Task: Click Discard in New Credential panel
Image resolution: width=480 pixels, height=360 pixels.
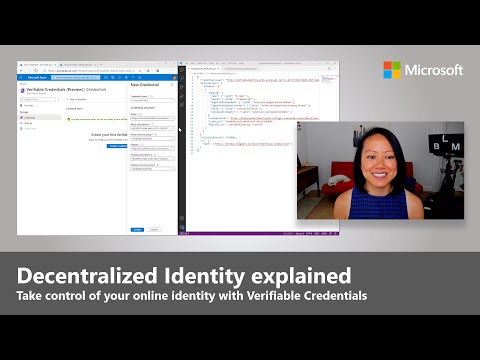Action: pyautogui.click(x=154, y=230)
